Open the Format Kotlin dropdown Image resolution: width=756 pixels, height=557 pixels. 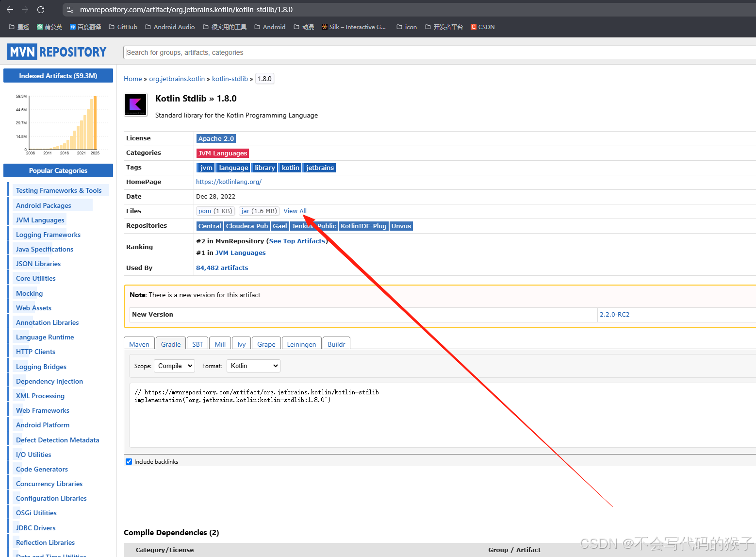253,366
